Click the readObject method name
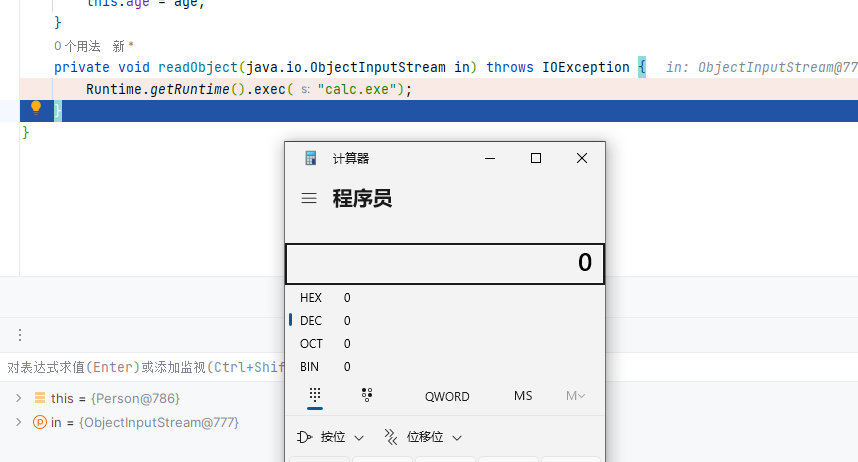Screen dimensions: 858x462 tap(198, 67)
